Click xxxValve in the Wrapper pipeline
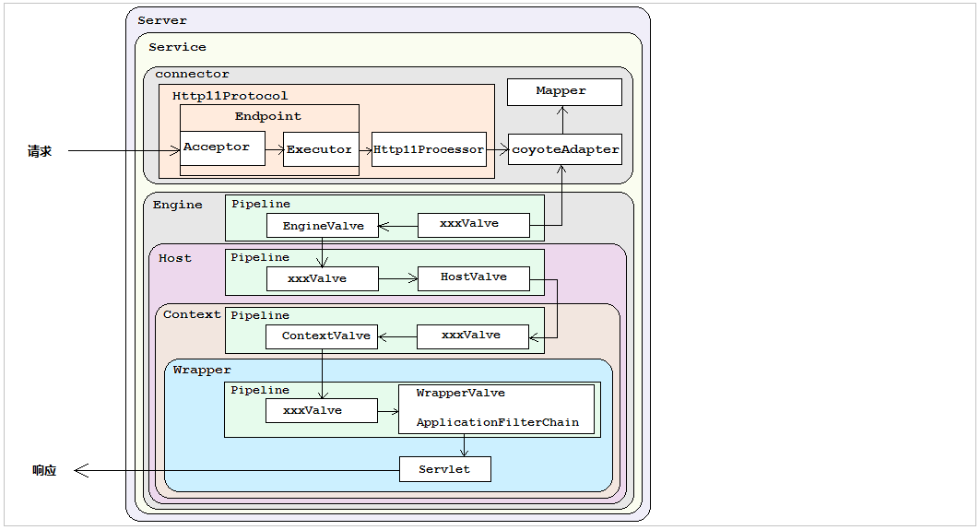The width and height of the screenshot is (980, 530). click(x=321, y=411)
